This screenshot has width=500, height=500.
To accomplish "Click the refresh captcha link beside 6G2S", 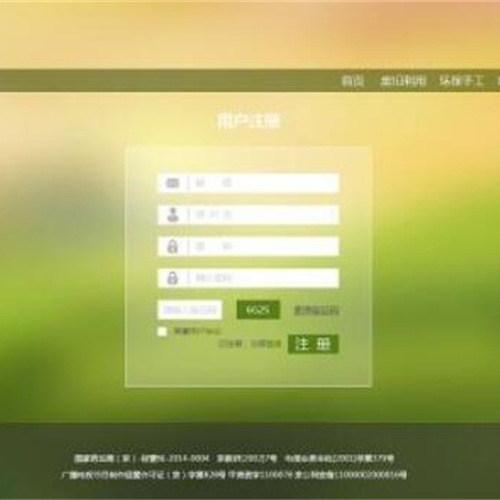I will tap(316, 311).
